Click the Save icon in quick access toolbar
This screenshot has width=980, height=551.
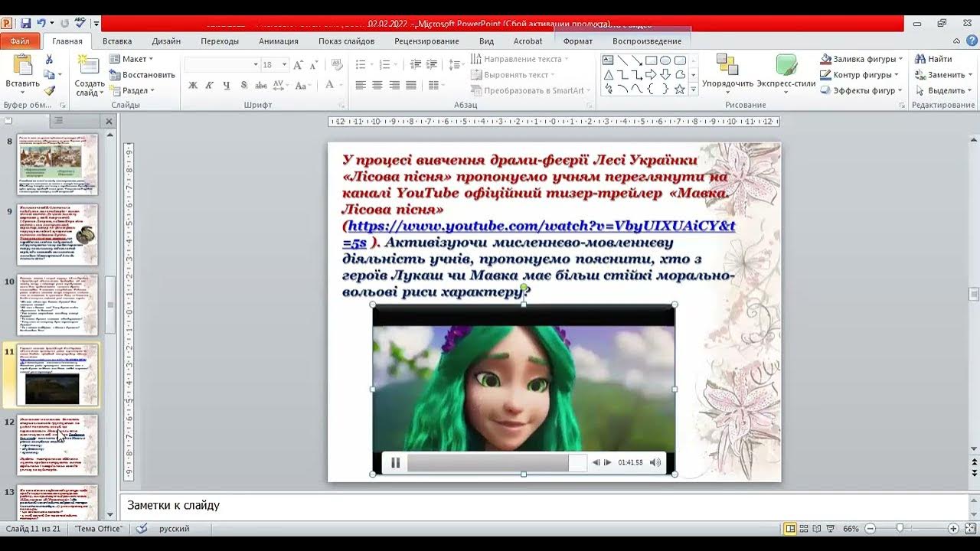click(25, 24)
